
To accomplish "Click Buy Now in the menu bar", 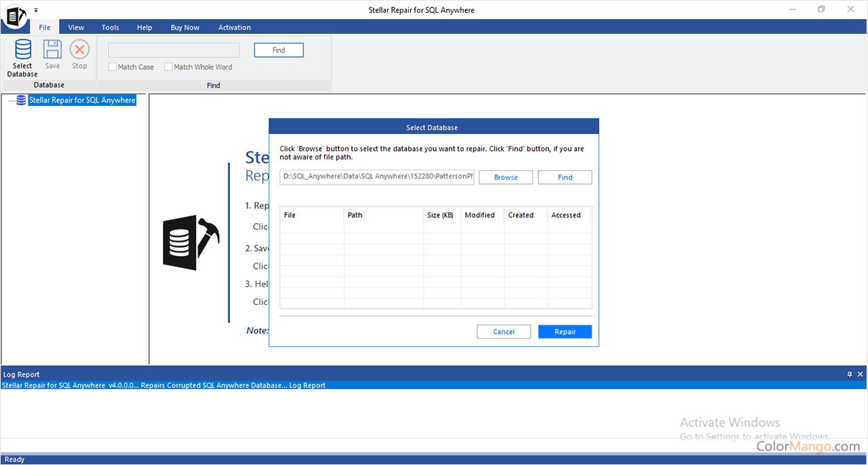I will [184, 27].
